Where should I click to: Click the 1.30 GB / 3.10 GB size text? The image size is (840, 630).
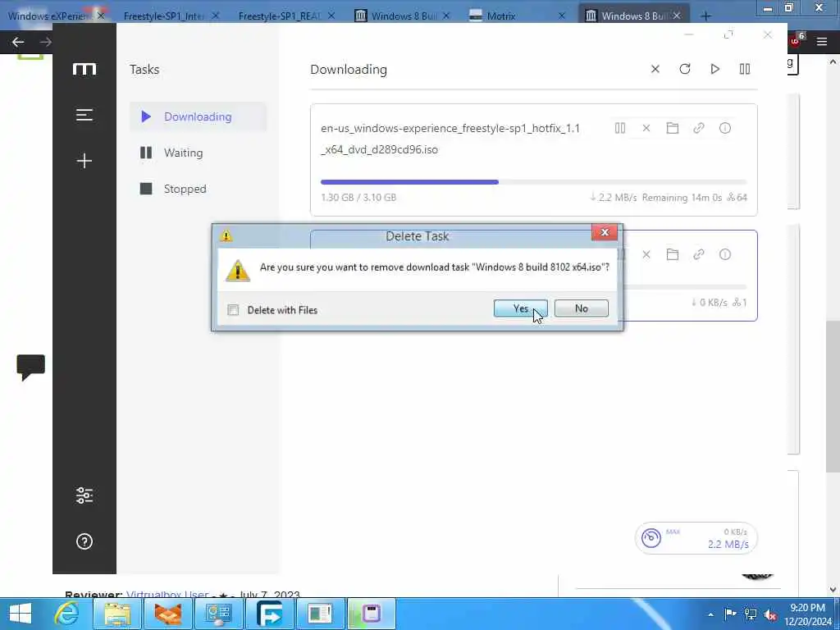pos(358,197)
